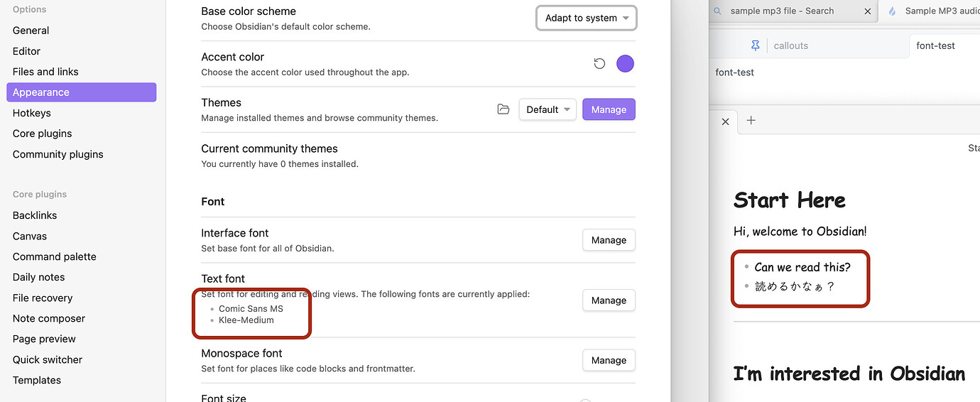Close the sample mp3 file search tab
Screen dimensions: 980x402
point(867,11)
